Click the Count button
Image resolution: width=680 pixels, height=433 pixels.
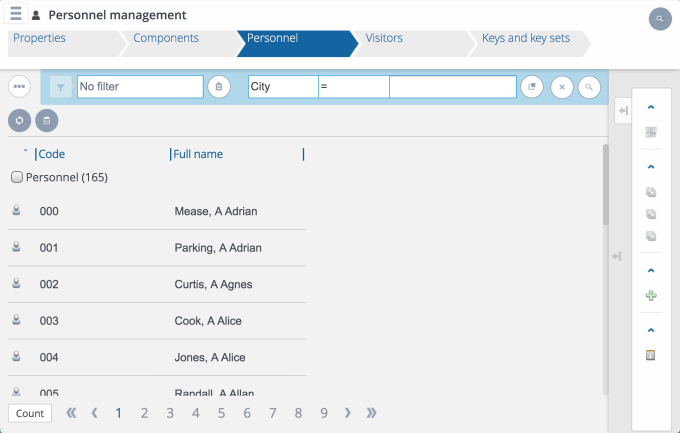(x=30, y=413)
